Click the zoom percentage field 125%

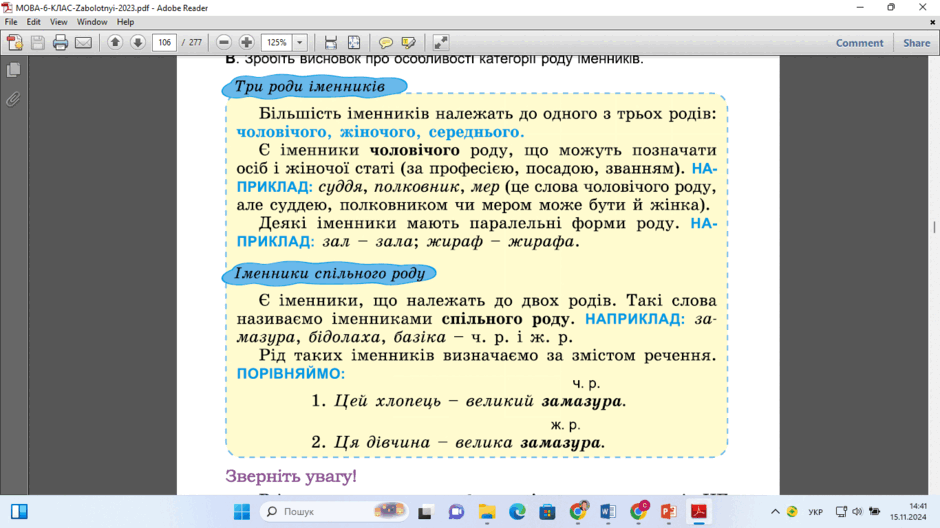(x=277, y=43)
